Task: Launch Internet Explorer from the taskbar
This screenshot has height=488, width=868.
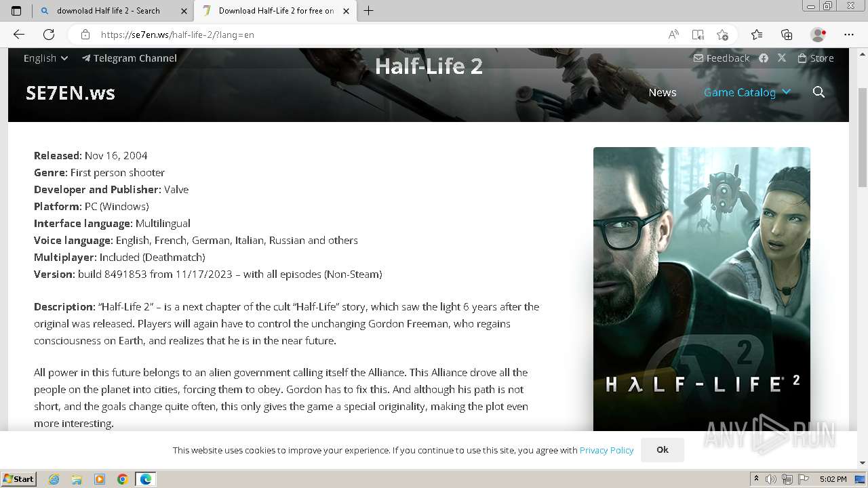Action: (x=54, y=479)
